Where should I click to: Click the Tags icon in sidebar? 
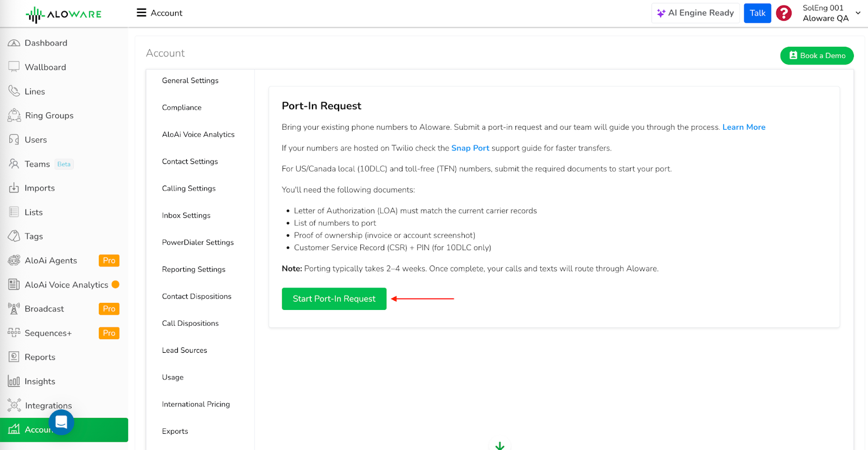pos(14,236)
